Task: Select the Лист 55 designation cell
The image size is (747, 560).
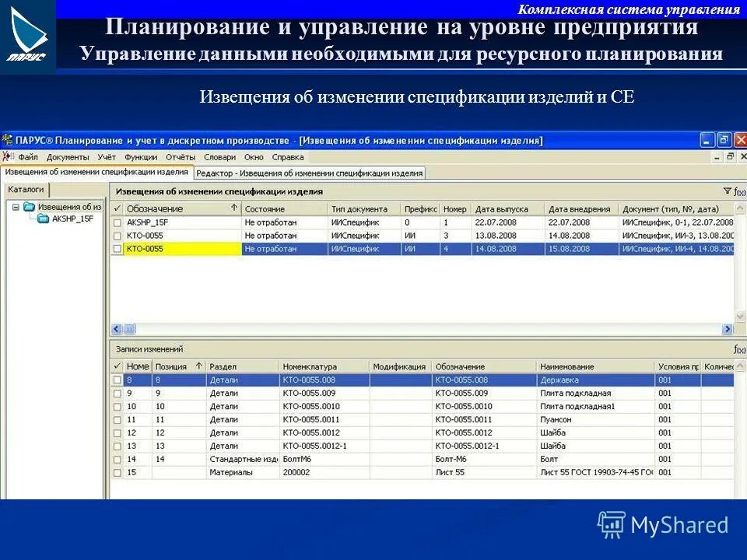Action: click(x=484, y=473)
